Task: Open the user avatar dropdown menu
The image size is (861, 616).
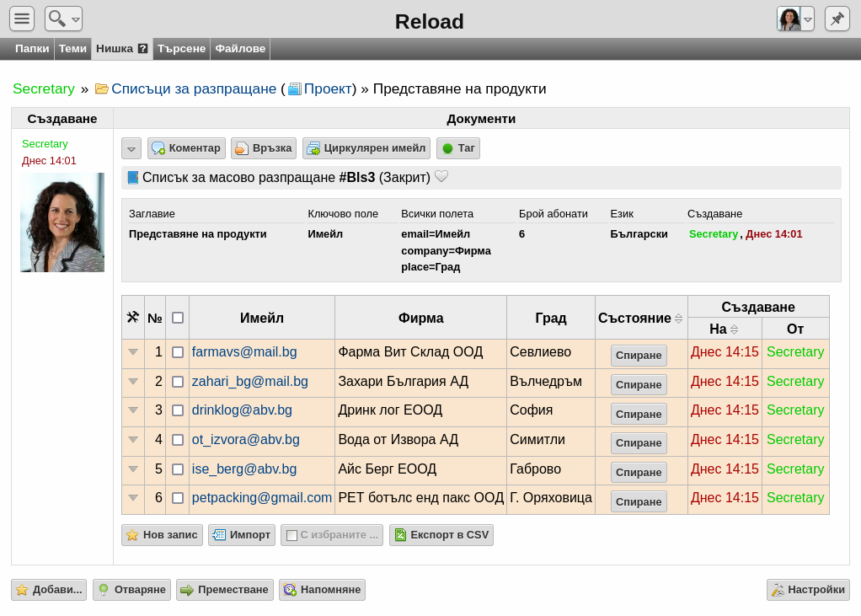Action: (x=808, y=19)
